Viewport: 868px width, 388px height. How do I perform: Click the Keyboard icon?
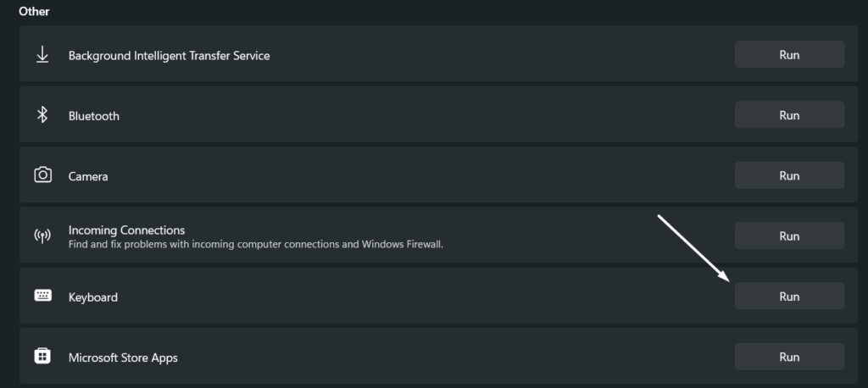[42, 297]
